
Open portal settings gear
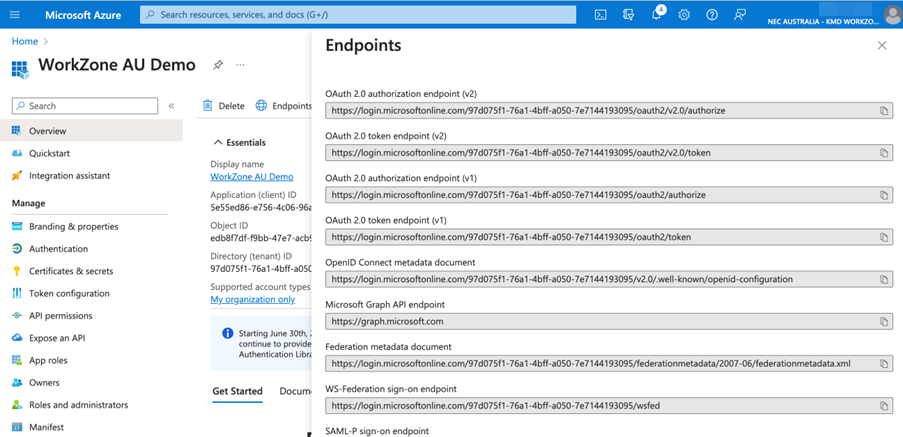click(684, 15)
